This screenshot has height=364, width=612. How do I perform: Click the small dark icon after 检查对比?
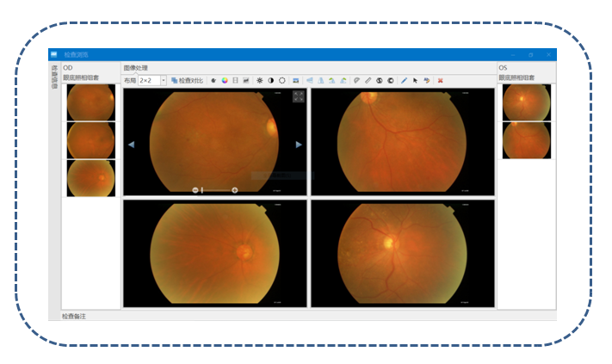[213, 80]
